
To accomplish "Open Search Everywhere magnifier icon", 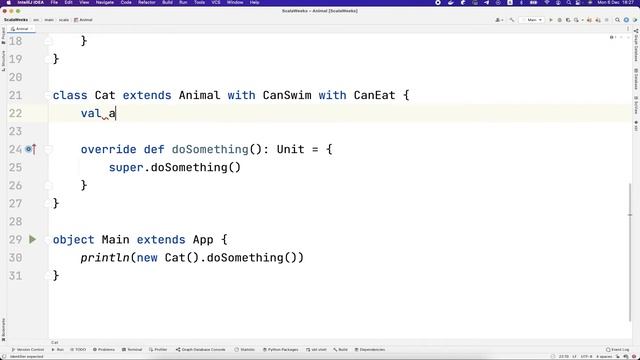I will point(618,20).
